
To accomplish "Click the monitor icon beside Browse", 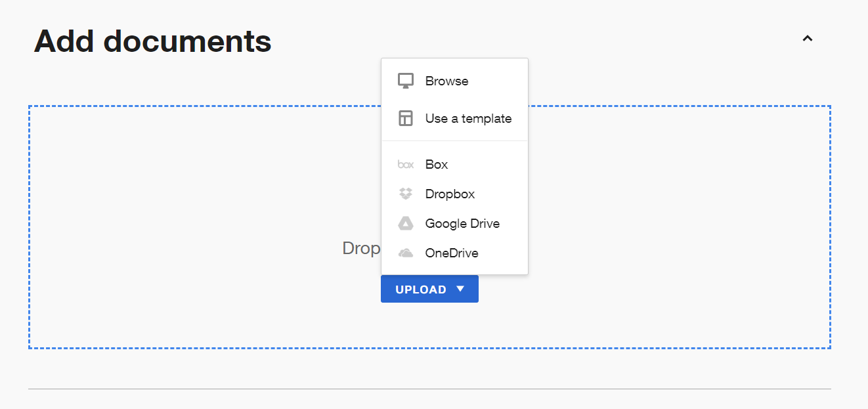I will coord(406,81).
